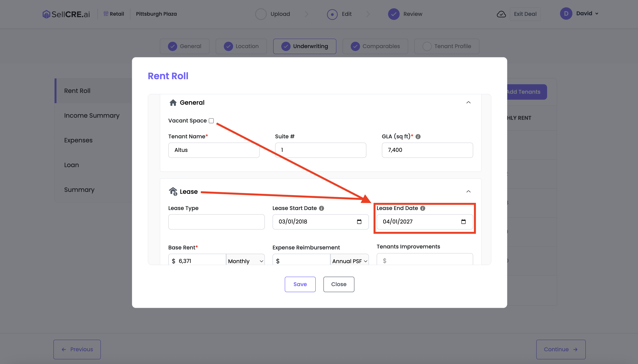This screenshot has width=638, height=364.
Task: Open the Lease End Date calendar picker
Action: pos(463,222)
